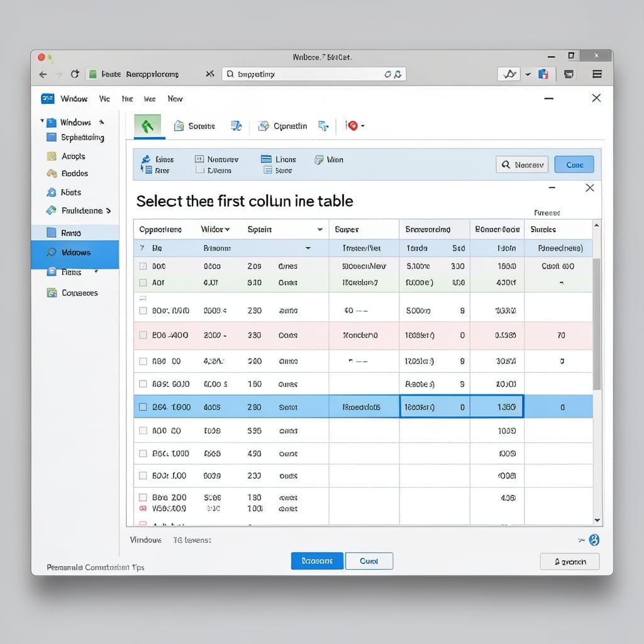
Task: Open the Window menu
Action: [74, 99]
